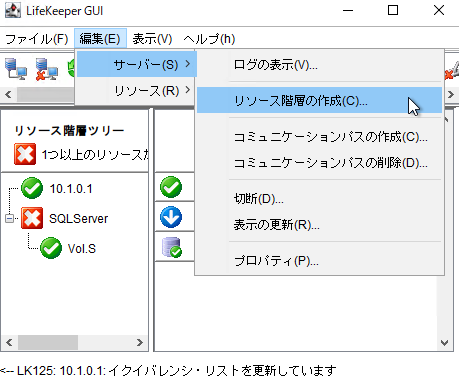Close the LifeKeeper GUI window

(x=439, y=10)
